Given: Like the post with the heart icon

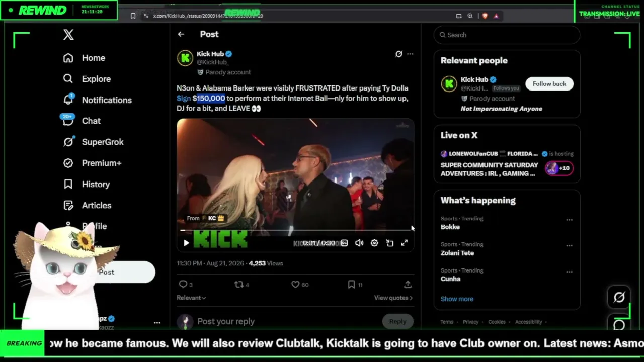Looking at the screenshot, I should click(x=295, y=285).
